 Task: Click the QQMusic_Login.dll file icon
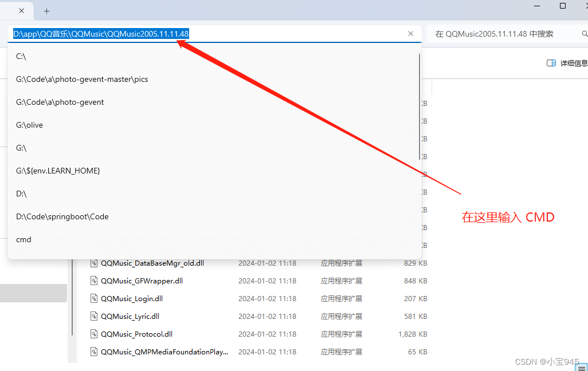coord(94,299)
